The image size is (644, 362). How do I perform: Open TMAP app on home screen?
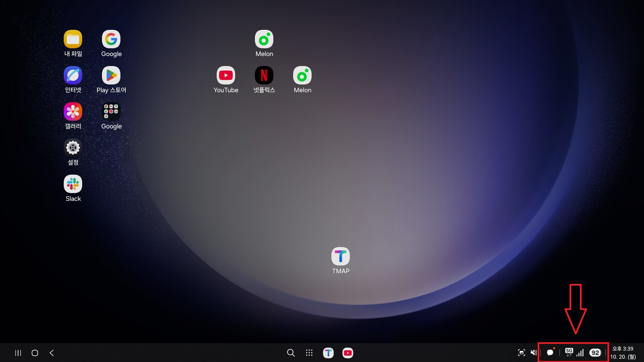340,256
